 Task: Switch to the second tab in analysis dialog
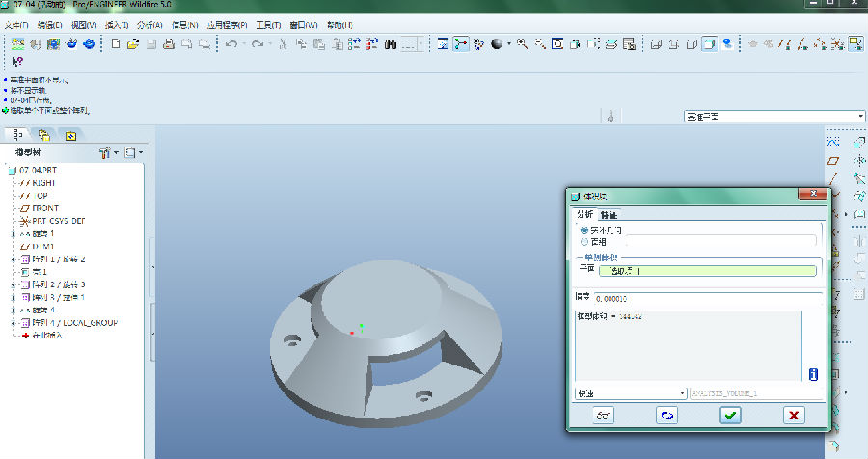tap(609, 214)
